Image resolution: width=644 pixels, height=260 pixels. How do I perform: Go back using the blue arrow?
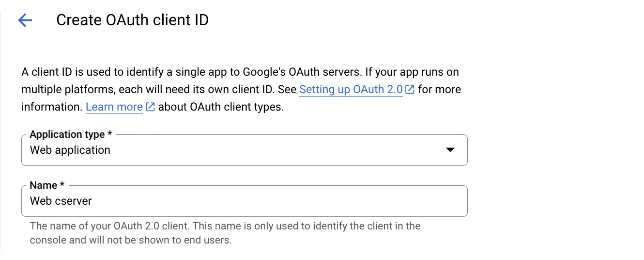point(25,20)
